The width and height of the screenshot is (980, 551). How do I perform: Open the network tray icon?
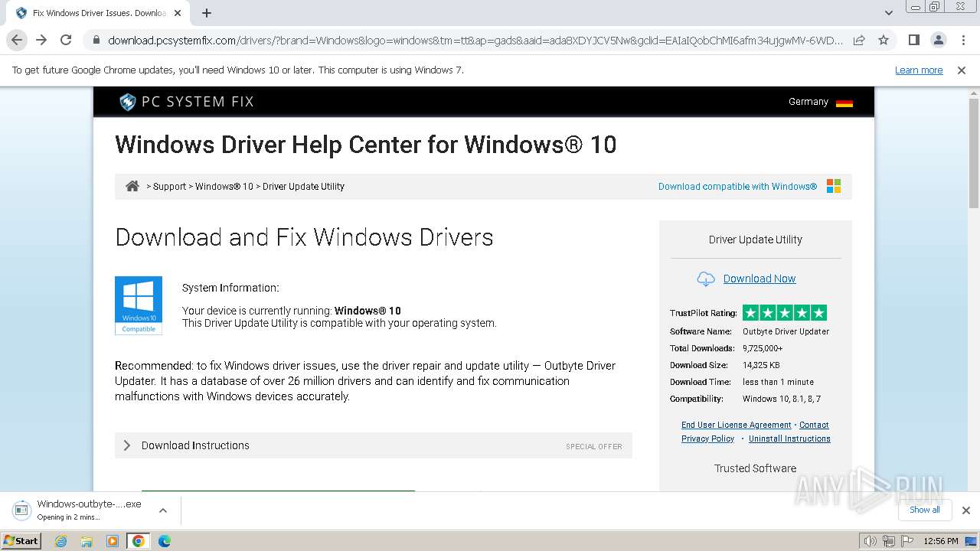[x=888, y=541]
